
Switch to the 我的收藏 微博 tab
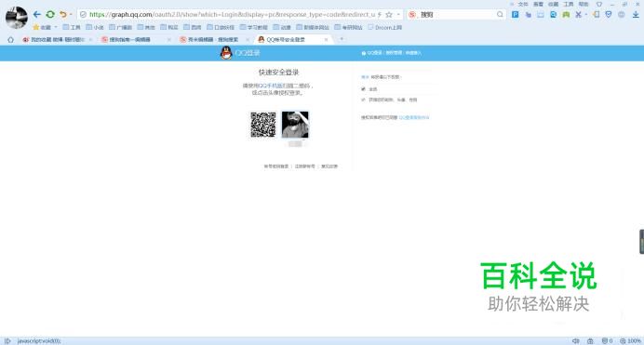click(x=57, y=39)
